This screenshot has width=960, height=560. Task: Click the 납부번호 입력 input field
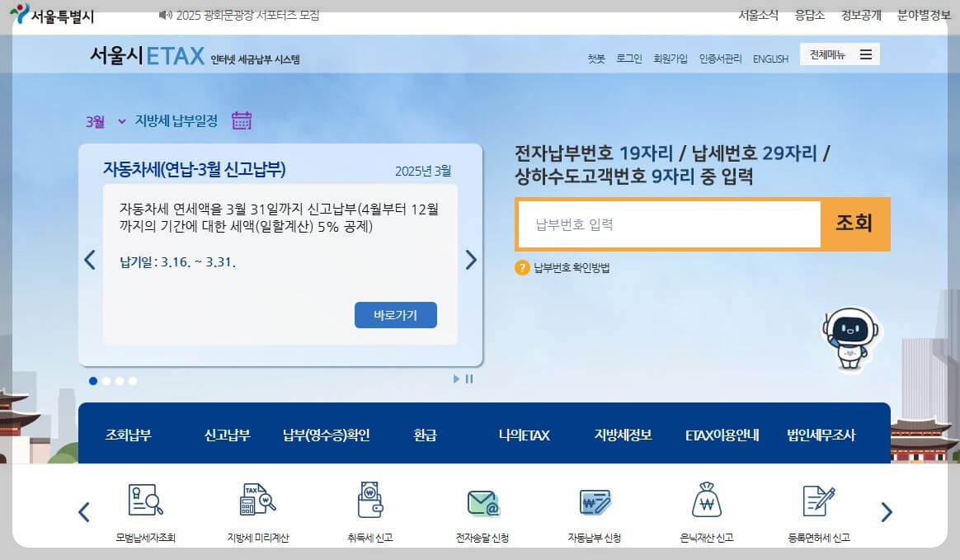point(668,224)
